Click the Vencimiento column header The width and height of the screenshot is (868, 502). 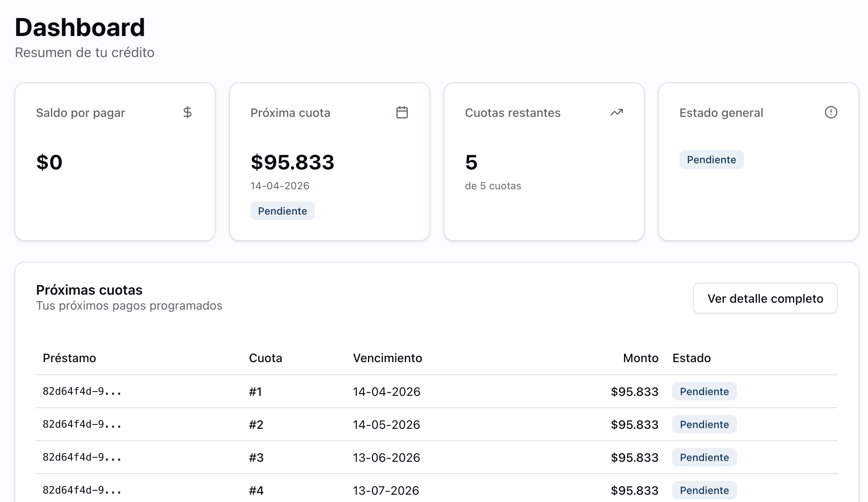tap(387, 358)
